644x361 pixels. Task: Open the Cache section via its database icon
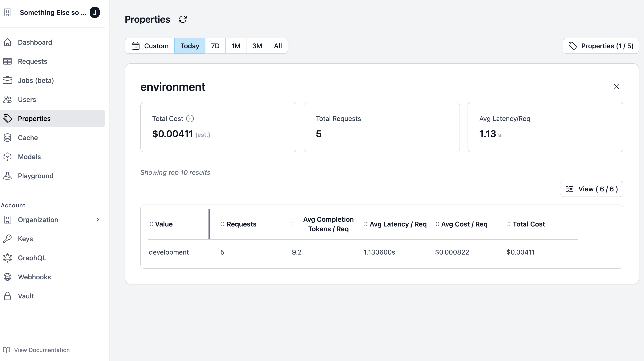(7, 138)
